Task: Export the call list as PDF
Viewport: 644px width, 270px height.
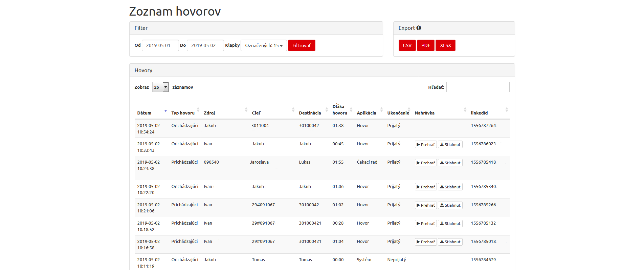Action: (426, 45)
